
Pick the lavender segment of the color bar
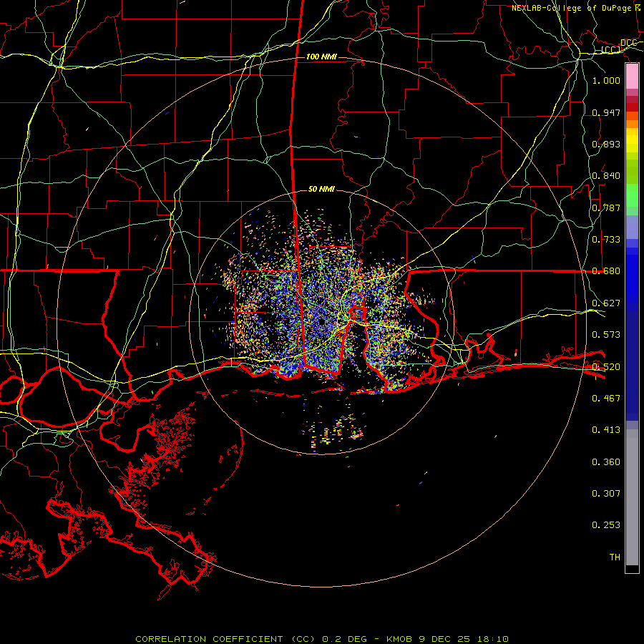pos(632,227)
